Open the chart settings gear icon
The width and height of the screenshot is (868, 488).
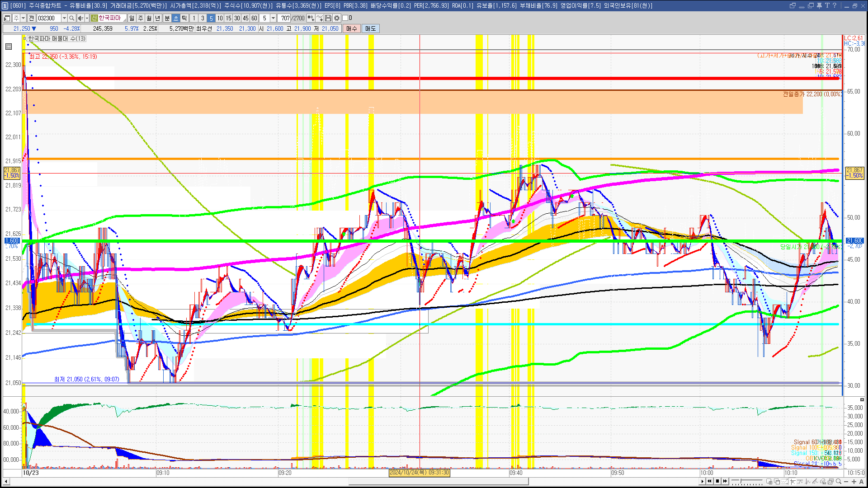point(337,18)
